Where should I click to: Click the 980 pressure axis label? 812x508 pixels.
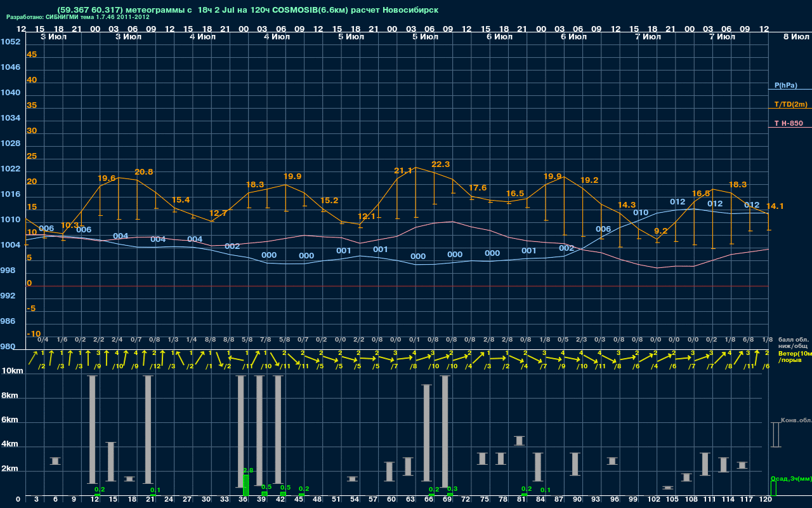tap(8, 347)
